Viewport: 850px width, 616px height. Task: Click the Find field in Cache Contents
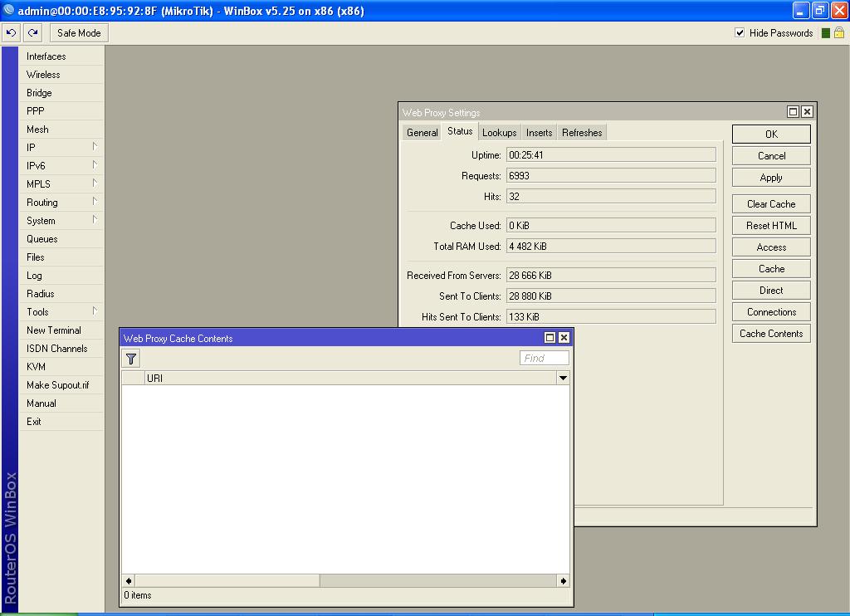coord(545,358)
